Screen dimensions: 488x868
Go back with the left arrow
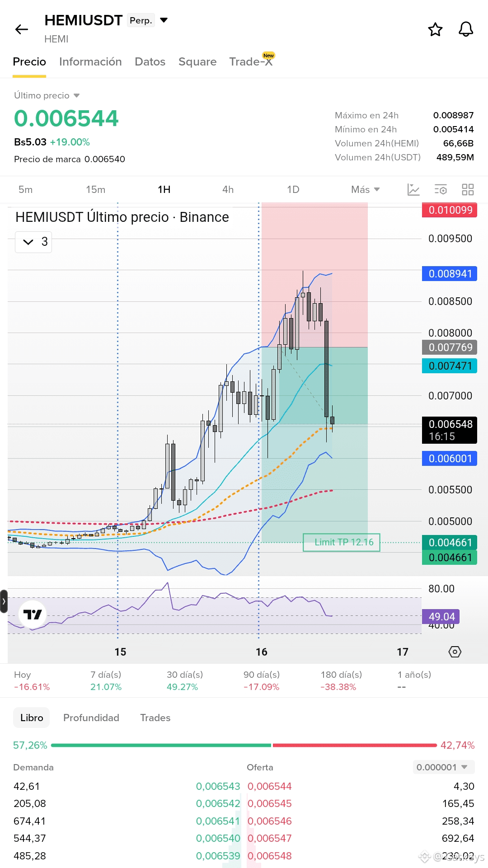tap(21, 30)
